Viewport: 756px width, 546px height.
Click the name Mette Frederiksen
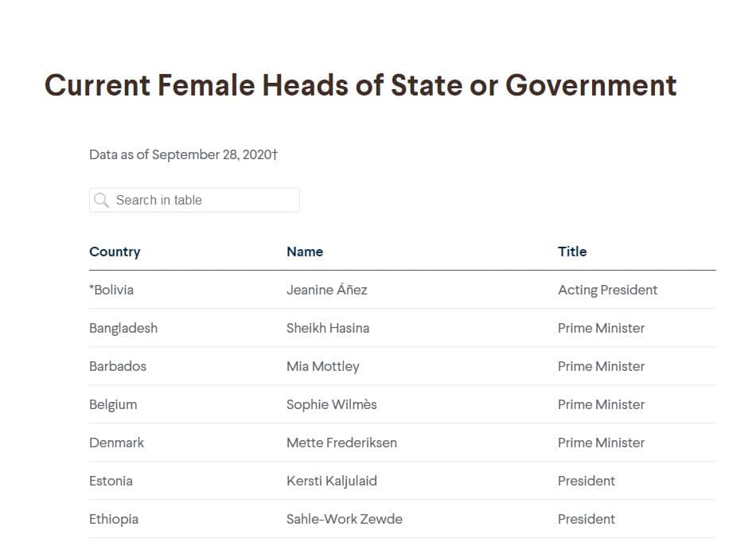pyautogui.click(x=341, y=443)
